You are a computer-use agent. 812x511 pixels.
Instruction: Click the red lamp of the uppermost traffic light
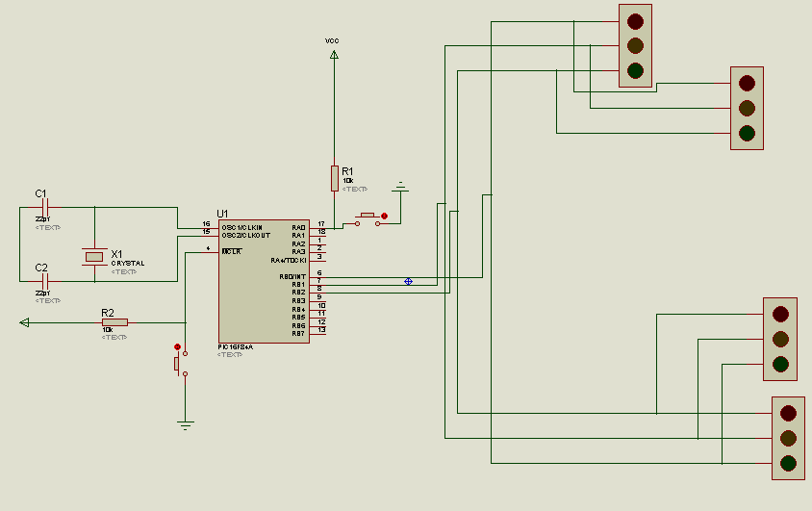pyautogui.click(x=635, y=21)
